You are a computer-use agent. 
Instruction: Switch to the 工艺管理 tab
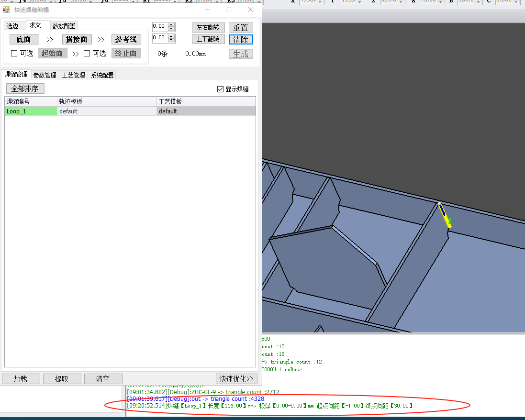[x=74, y=75]
